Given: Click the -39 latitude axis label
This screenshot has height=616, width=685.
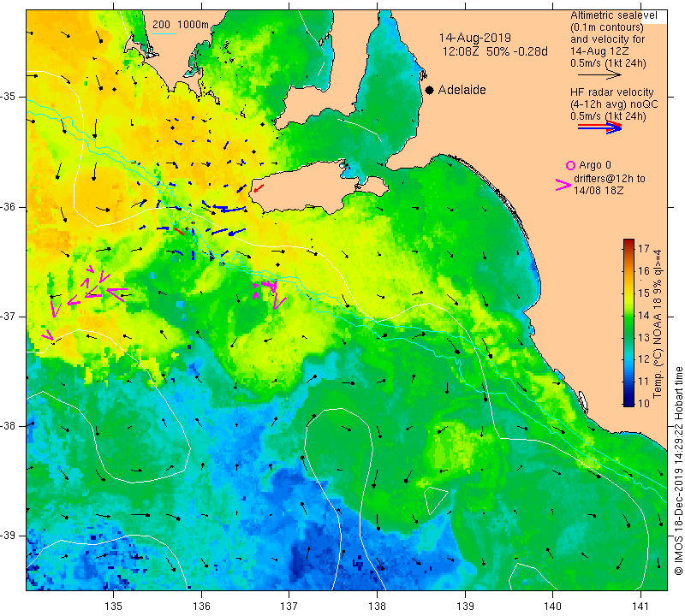Looking at the screenshot, I should (x=9, y=536).
